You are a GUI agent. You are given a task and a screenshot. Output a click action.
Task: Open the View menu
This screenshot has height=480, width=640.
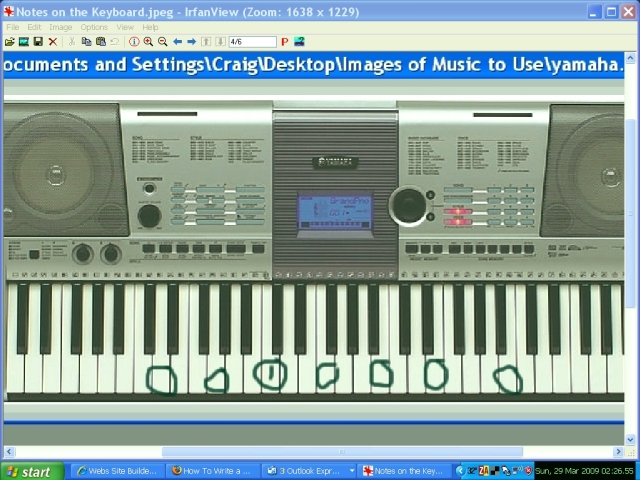point(125,27)
